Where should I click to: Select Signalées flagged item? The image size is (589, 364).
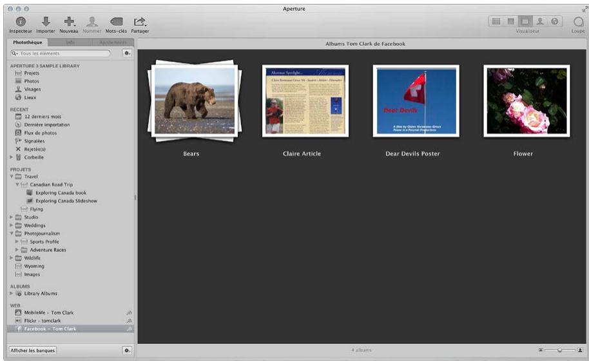tap(34, 141)
